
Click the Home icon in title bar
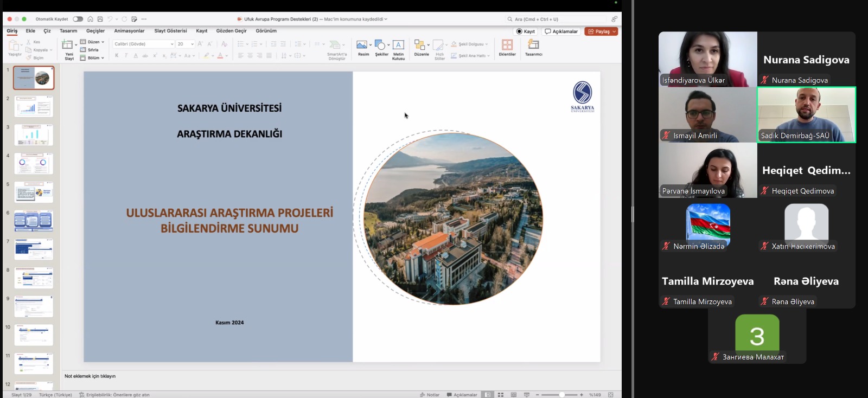click(x=91, y=19)
